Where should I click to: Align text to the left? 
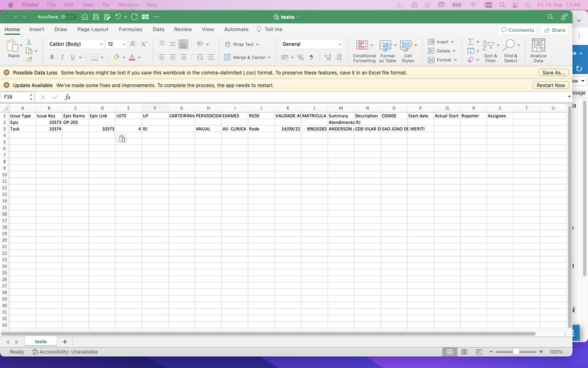[162, 57]
